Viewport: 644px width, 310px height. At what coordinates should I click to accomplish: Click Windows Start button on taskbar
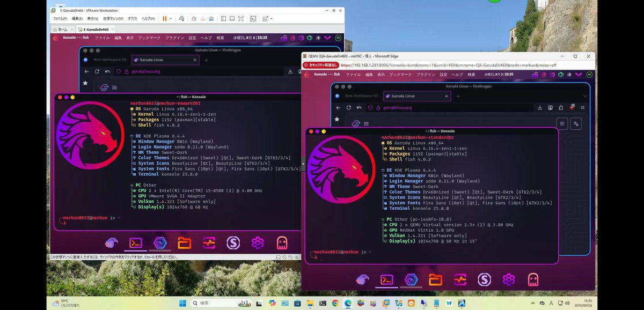click(182, 303)
